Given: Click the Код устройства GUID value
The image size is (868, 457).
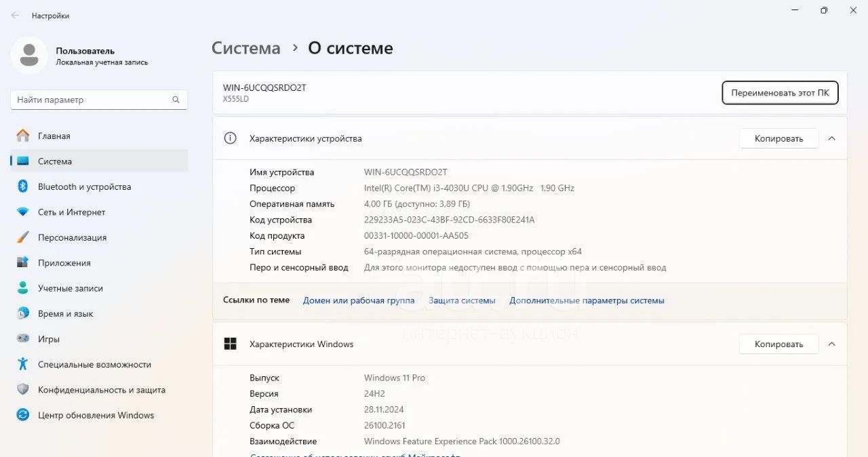Looking at the screenshot, I should tap(450, 220).
